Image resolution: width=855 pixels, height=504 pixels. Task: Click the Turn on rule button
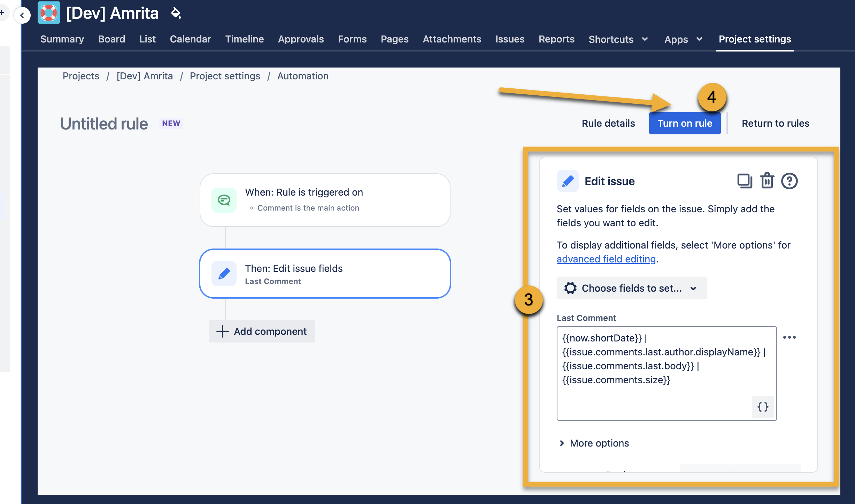point(684,123)
